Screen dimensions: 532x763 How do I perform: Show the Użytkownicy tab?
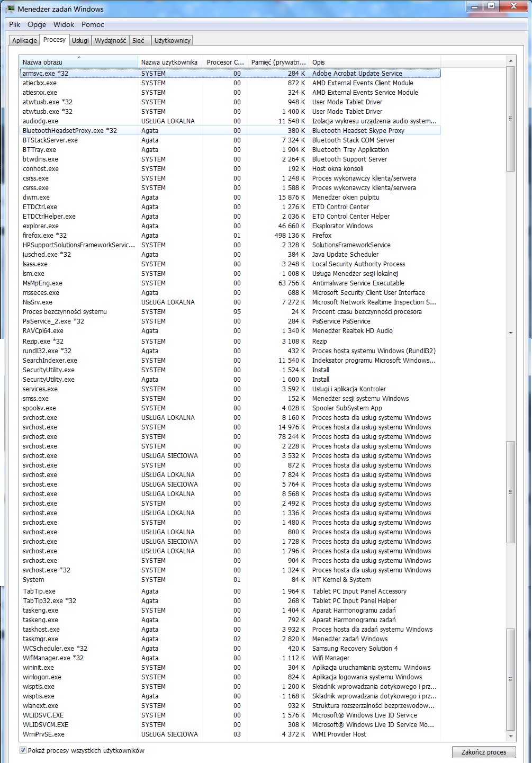click(x=172, y=41)
